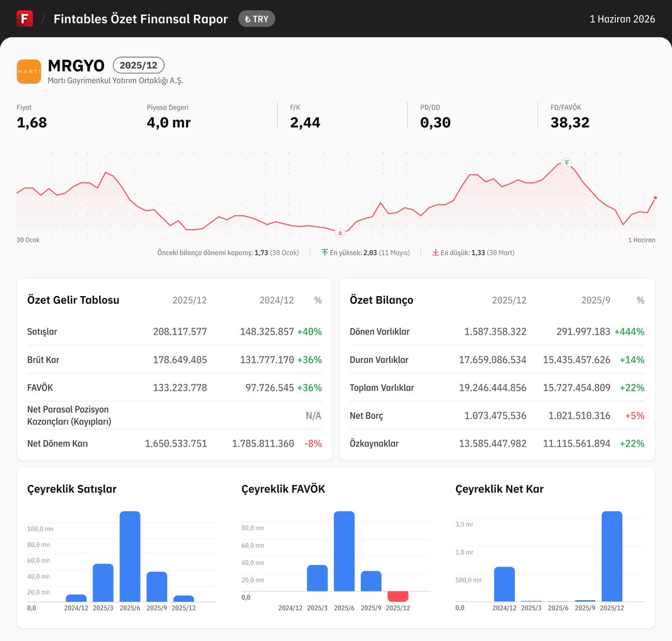
Task: Click the Net Dönem Karı change -8%
Action: click(x=313, y=443)
